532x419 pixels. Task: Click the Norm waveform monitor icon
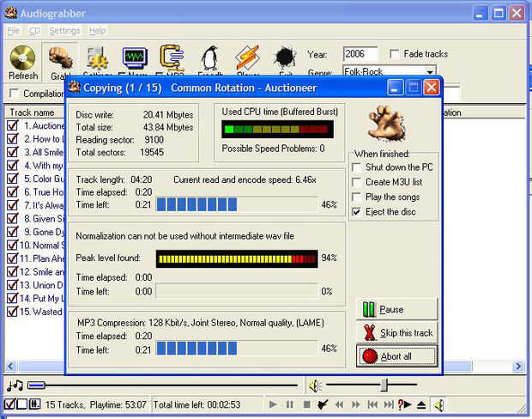pos(135,58)
